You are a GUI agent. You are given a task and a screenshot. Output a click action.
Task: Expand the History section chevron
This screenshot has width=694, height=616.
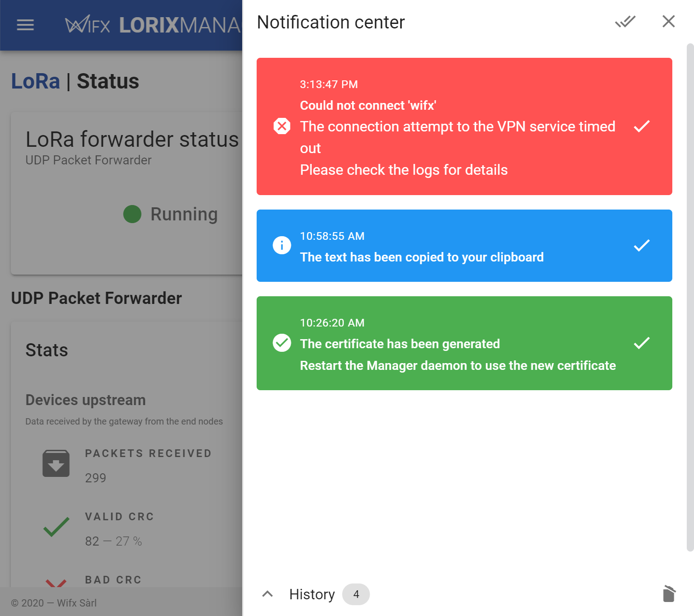point(267,594)
